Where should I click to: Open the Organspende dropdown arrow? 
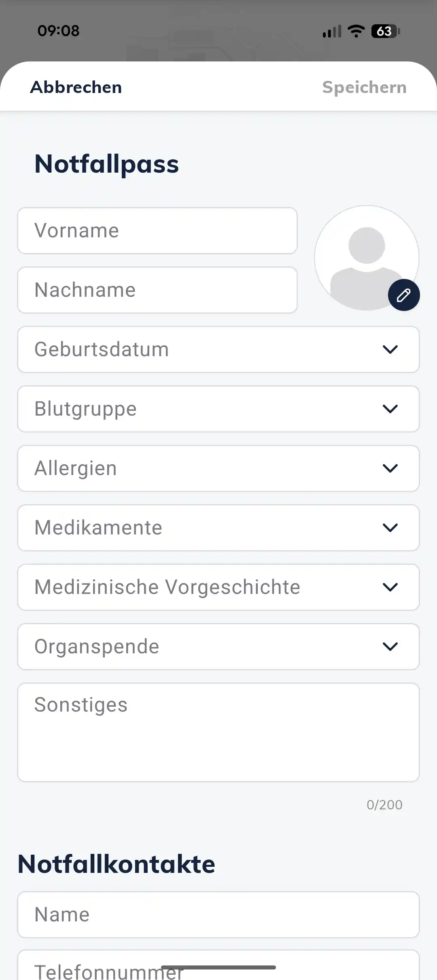(x=390, y=646)
